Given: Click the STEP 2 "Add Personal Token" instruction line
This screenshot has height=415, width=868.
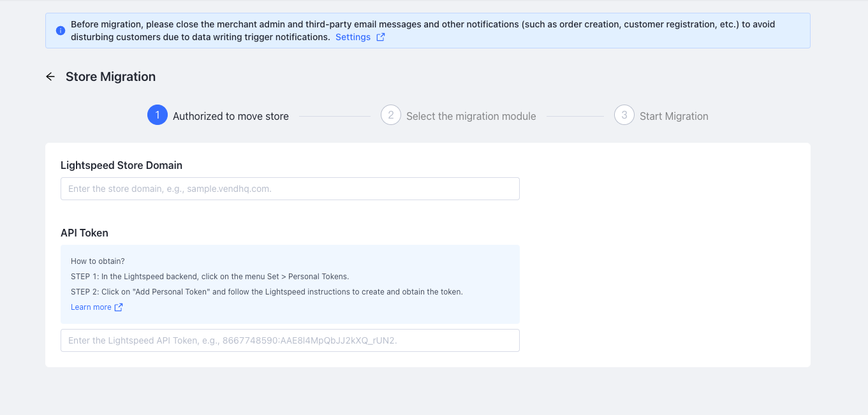Looking at the screenshot, I should [267, 292].
